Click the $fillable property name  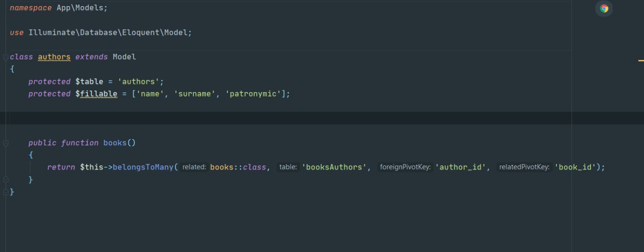point(96,94)
